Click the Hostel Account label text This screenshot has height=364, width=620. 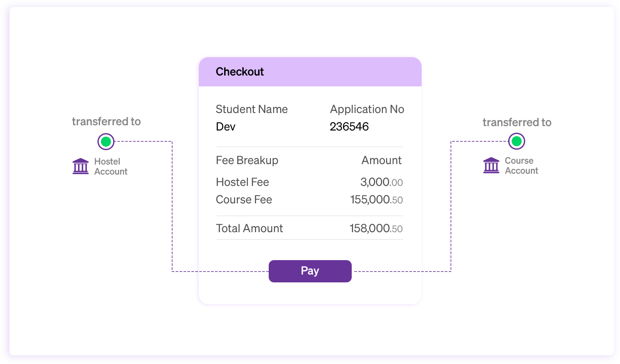(x=111, y=166)
